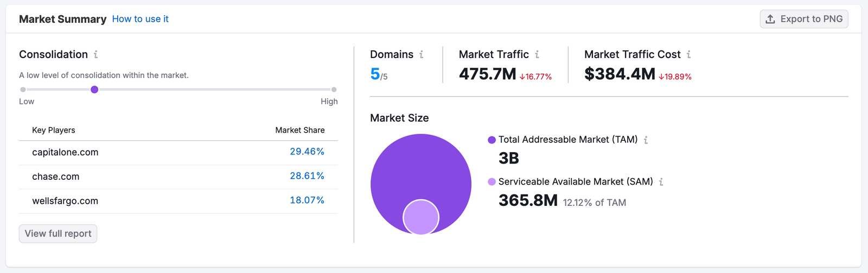The image size is (868, 273).
Task: Select wellsfargo.com market share 18.07%
Action: [x=307, y=200]
